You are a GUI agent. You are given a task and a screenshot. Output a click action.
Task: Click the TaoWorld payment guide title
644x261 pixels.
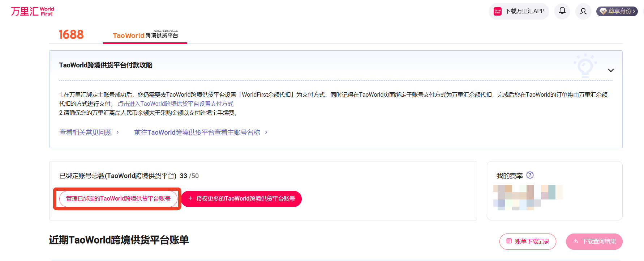click(x=106, y=65)
